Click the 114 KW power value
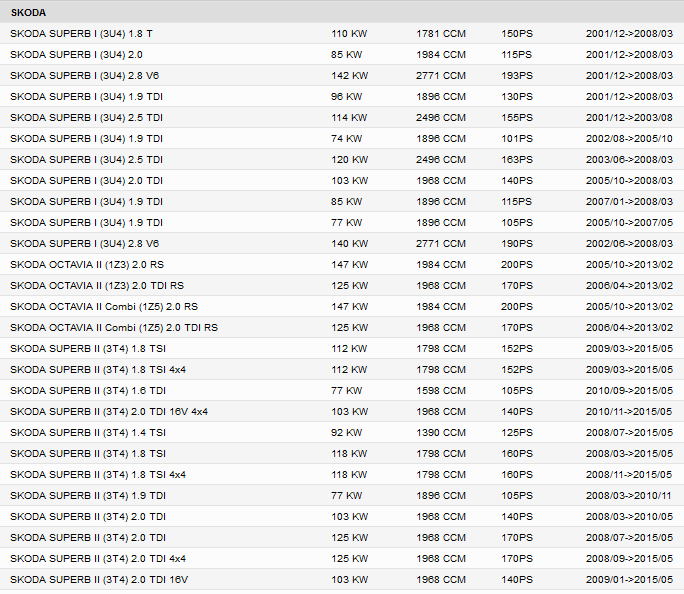 (x=349, y=117)
